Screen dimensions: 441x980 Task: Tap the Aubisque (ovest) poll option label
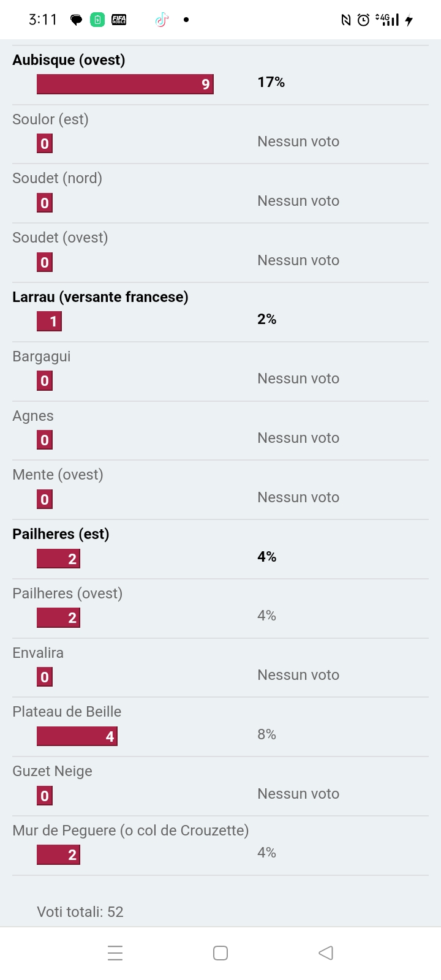(69, 60)
